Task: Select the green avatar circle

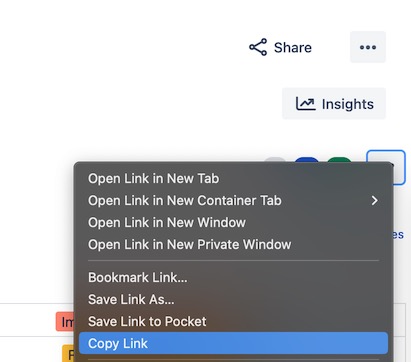Action: tap(339, 160)
